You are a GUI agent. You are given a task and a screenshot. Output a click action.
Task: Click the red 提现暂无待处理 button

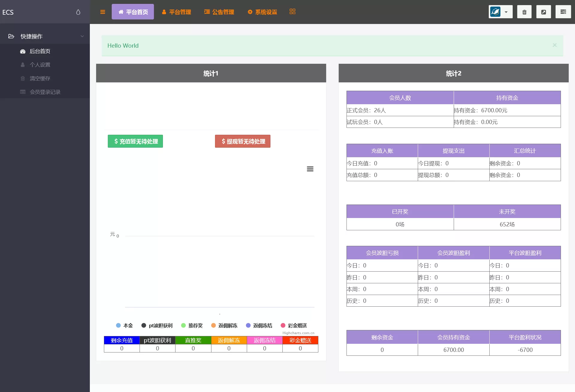pyautogui.click(x=243, y=141)
